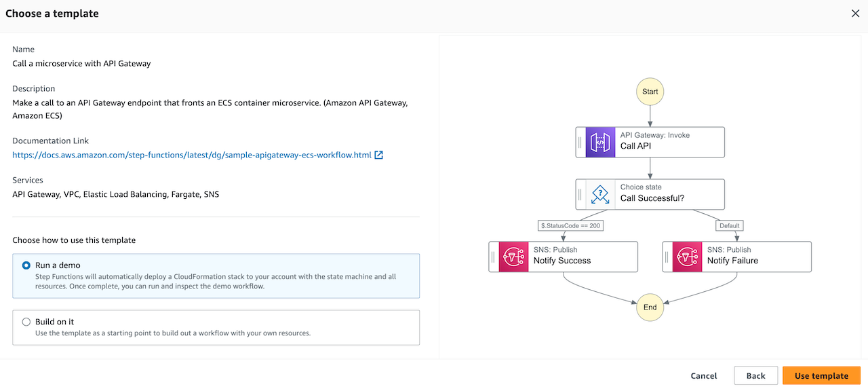Select the Build on it radio button
This screenshot has height=391, width=868.
[x=26, y=322]
